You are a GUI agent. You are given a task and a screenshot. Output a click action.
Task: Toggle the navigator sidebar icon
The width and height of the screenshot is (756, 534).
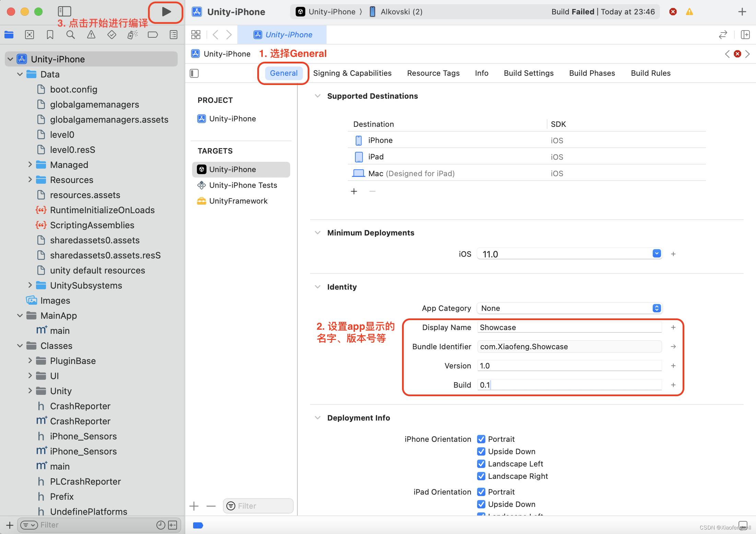[64, 11]
